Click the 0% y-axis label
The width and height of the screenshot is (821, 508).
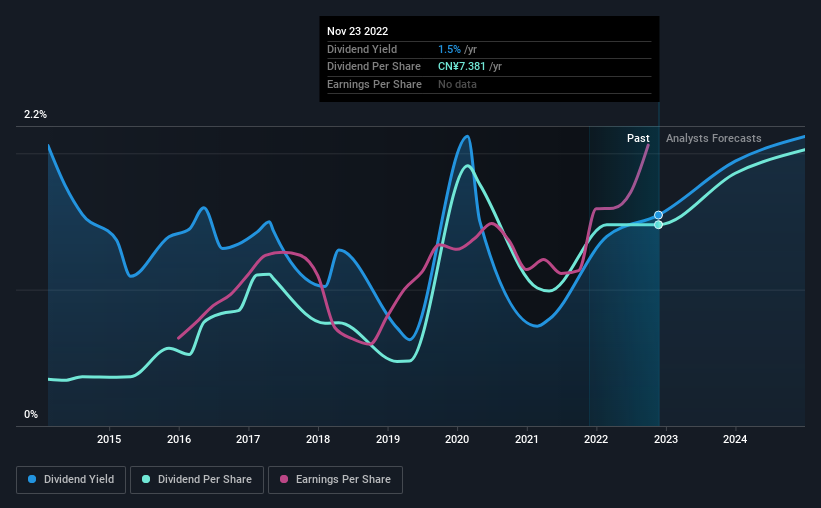click(31, 414)
